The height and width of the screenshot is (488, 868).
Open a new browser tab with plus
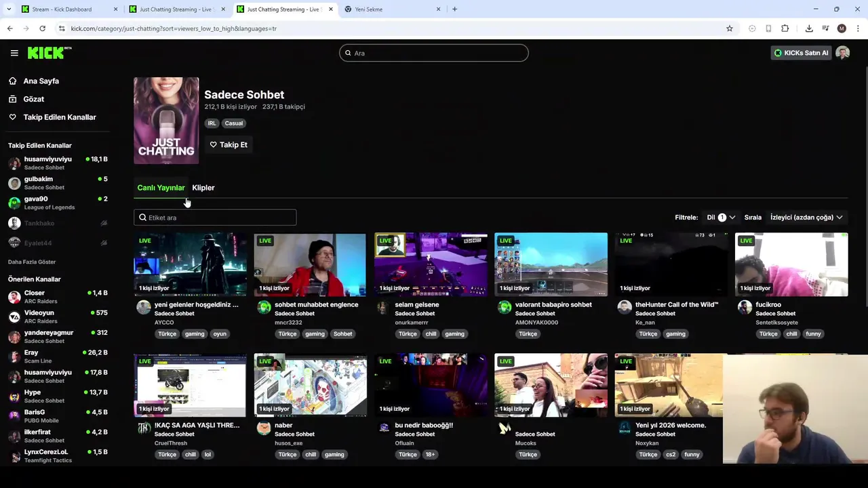454,9
